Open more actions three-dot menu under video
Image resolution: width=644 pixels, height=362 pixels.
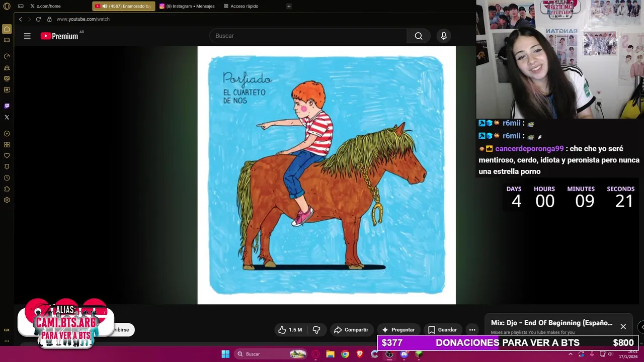click(x=472, y=330)
